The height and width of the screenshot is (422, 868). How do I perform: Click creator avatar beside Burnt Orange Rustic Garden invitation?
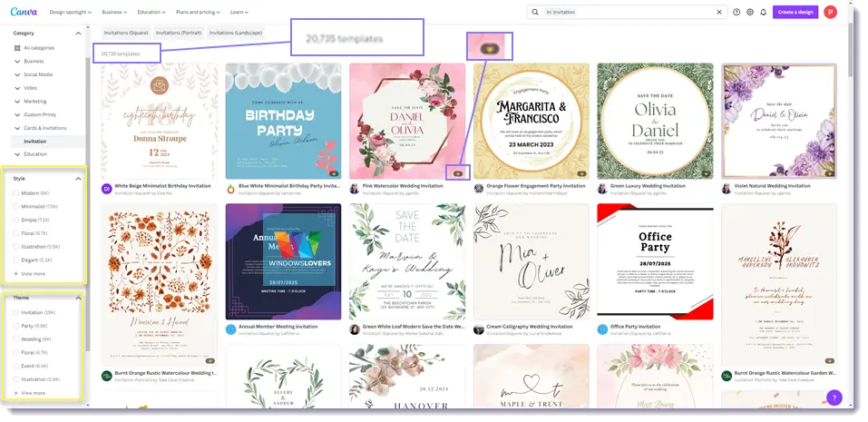727,376
